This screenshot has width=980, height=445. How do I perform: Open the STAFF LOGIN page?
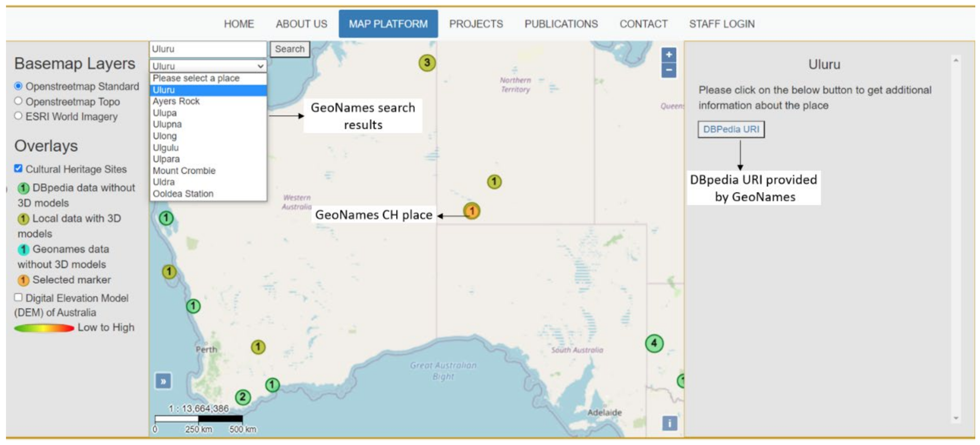722,24
